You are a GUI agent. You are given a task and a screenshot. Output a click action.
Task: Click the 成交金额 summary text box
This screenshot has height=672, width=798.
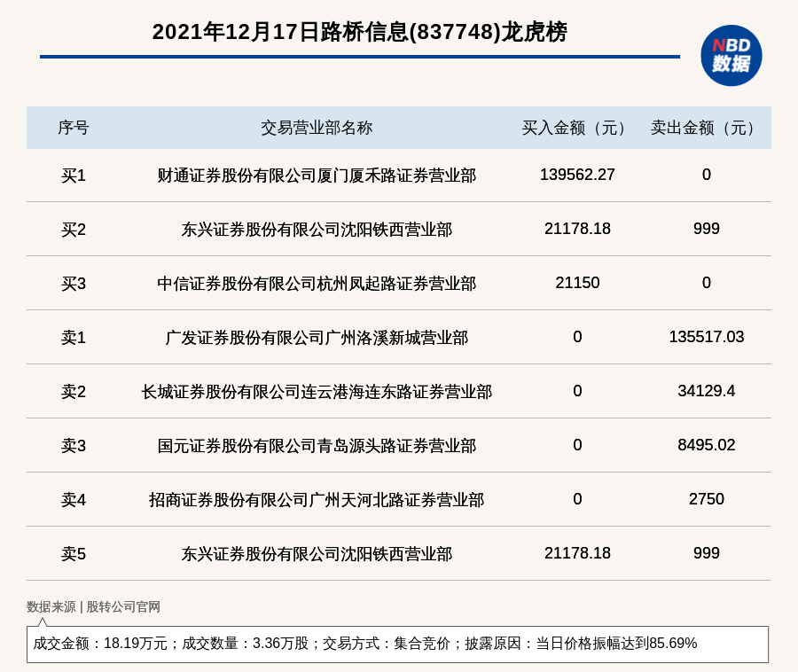pos(397,644)
